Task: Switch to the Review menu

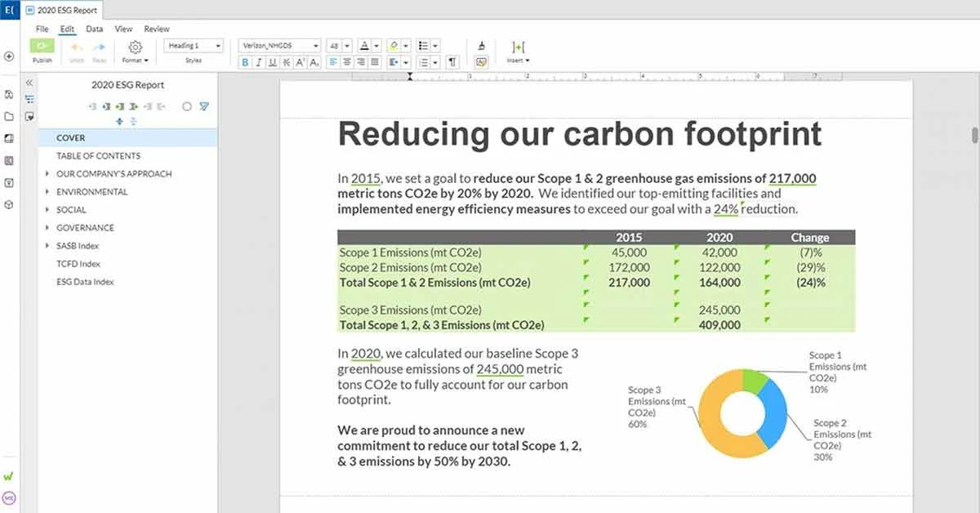Action: point(156,28)
